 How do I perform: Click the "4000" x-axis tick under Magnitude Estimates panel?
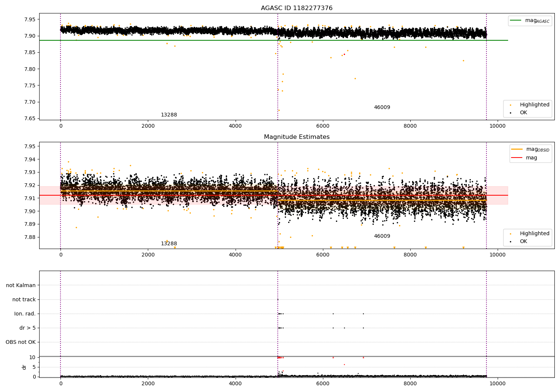click(236, 255)
